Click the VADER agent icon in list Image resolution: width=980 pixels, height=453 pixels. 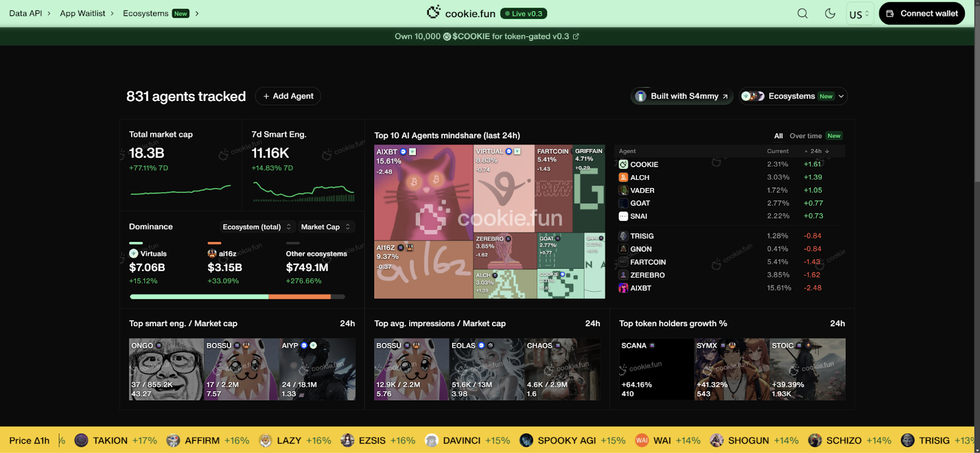coord(624,190)
